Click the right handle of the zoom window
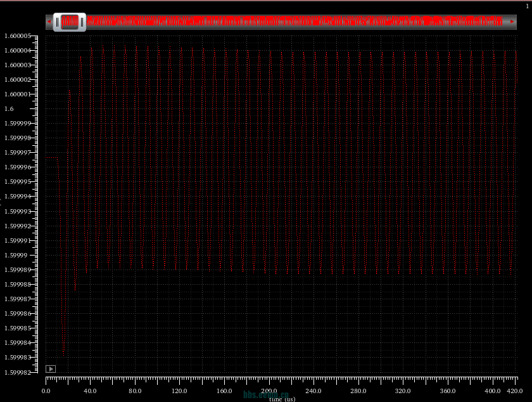This screenshot has width=532, height=402. 82,22
